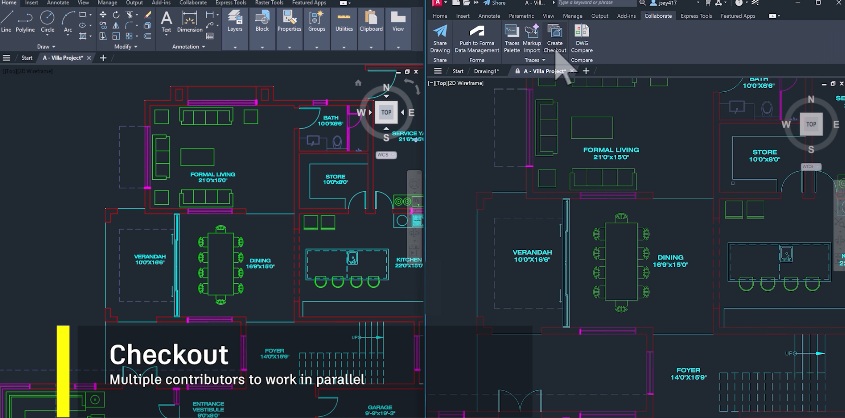
Task: Click the Share button in right title bar
Action: (x=495, y=3)
